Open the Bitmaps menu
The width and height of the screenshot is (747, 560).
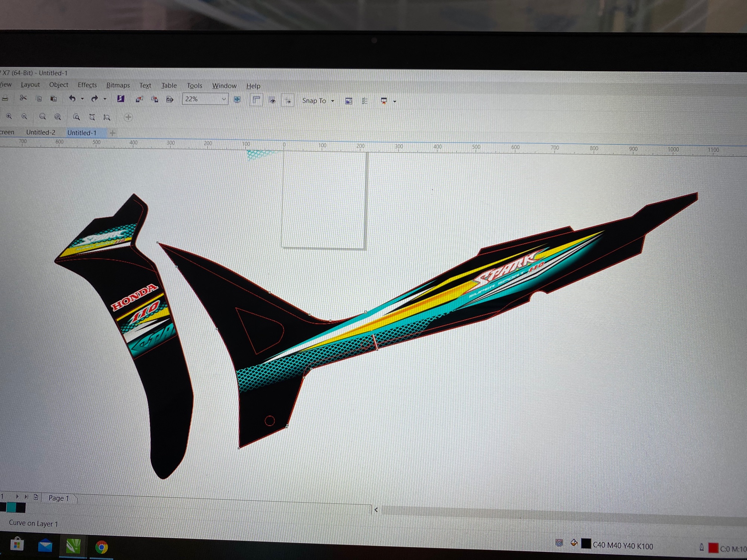118,85
